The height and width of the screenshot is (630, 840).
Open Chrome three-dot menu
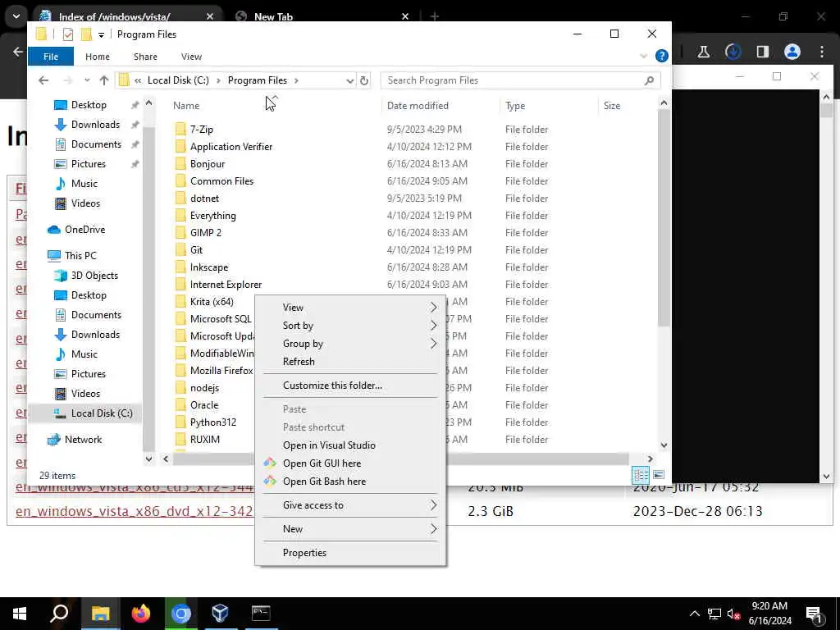(x=822, y=52)
